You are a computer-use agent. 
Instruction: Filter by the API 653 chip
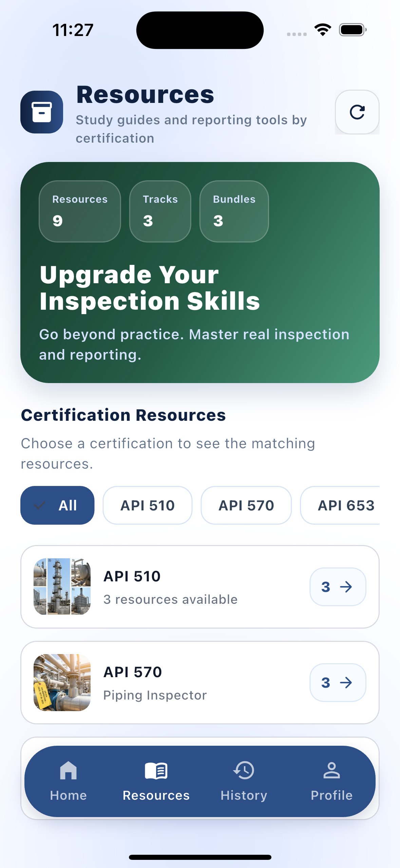(x=340, y=505)
